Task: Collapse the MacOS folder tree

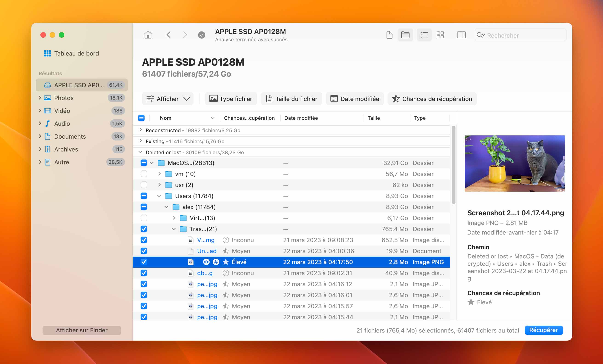Action: click(x=152, y=163)
